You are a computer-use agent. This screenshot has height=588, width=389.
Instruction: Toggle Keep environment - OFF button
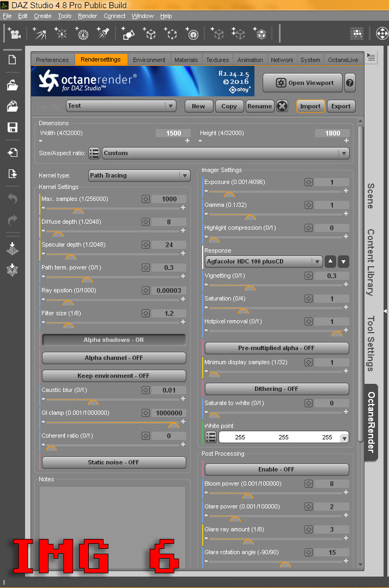coord(114,376)
